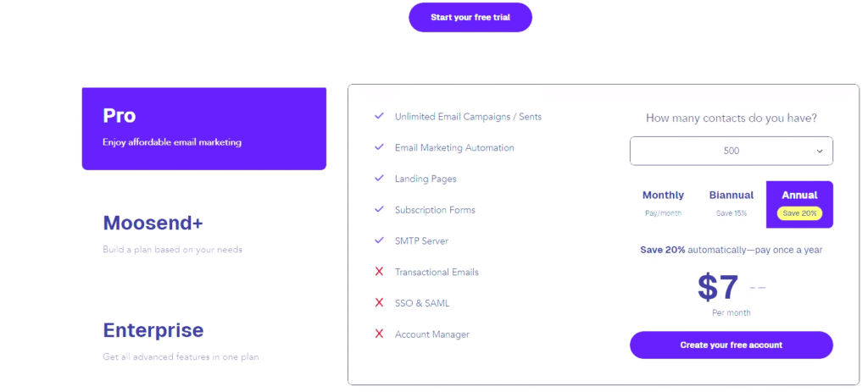Click red X beside Transactional Emails
The height and width of the screenshot is (392, 868).
tap(379, 272)
